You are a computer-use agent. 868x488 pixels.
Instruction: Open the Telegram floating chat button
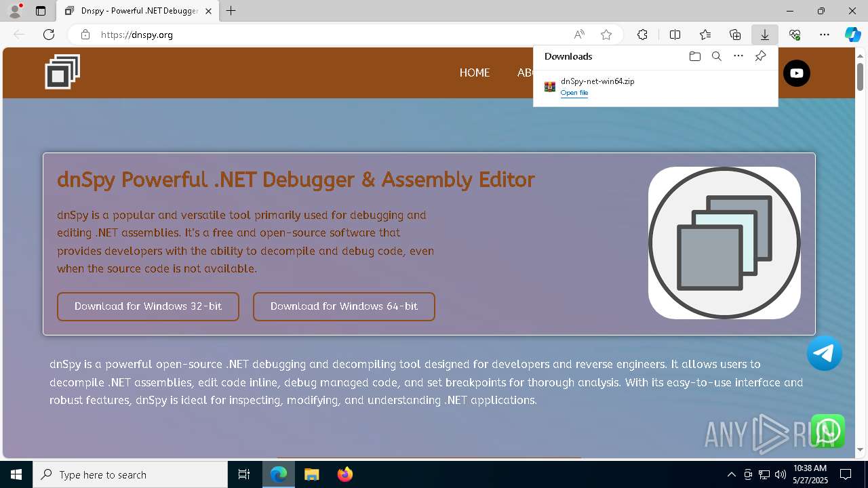click(x=825, y=353)
